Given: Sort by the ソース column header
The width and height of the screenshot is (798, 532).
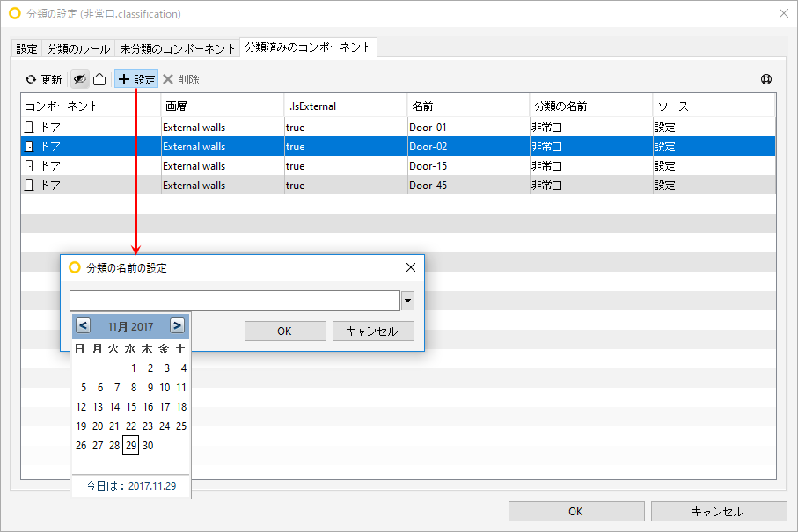Looking at the screenshot, I should (714, 106).
